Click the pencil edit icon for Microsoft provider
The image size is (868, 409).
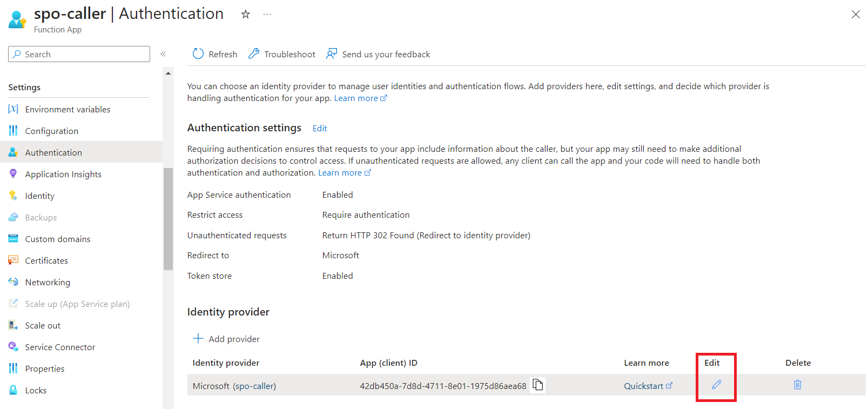[x=716, y=385]
